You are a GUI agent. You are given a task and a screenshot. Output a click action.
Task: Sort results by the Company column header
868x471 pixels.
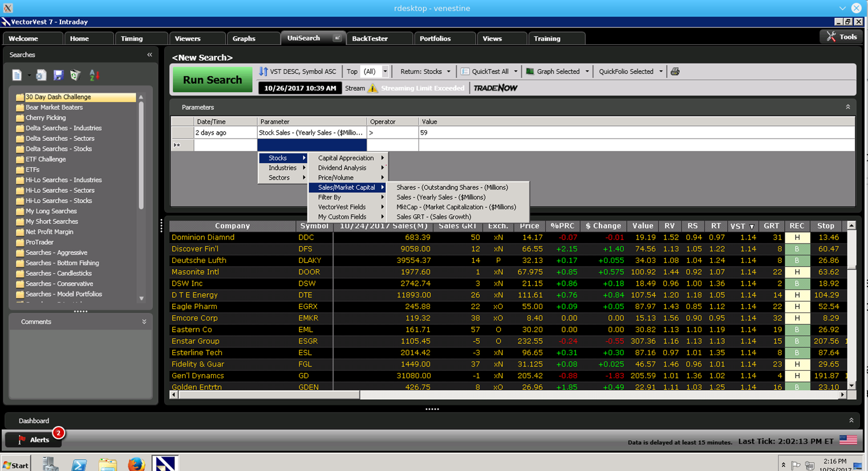pyautogui.click(x=233, y=226)
